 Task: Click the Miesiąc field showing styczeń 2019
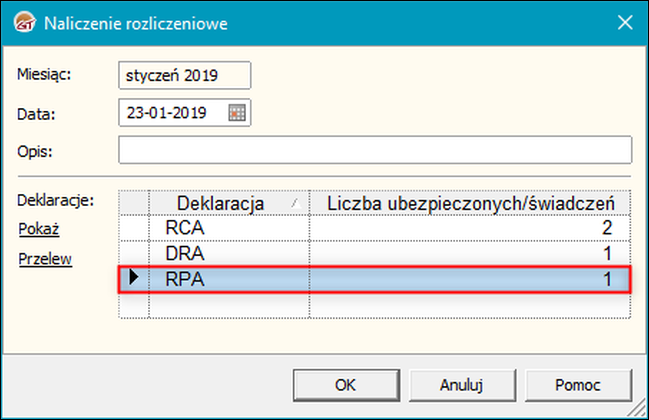[185, 75]
